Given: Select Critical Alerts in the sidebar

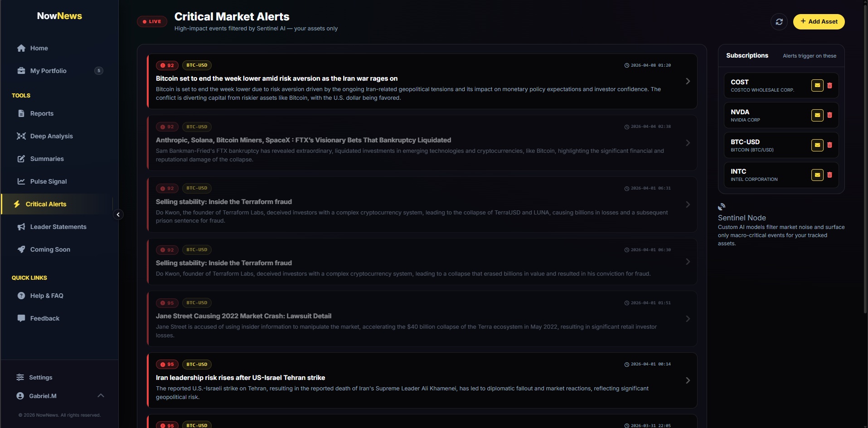Looking at the screenshot, I should pyautogui.click(x=46, y=204).
